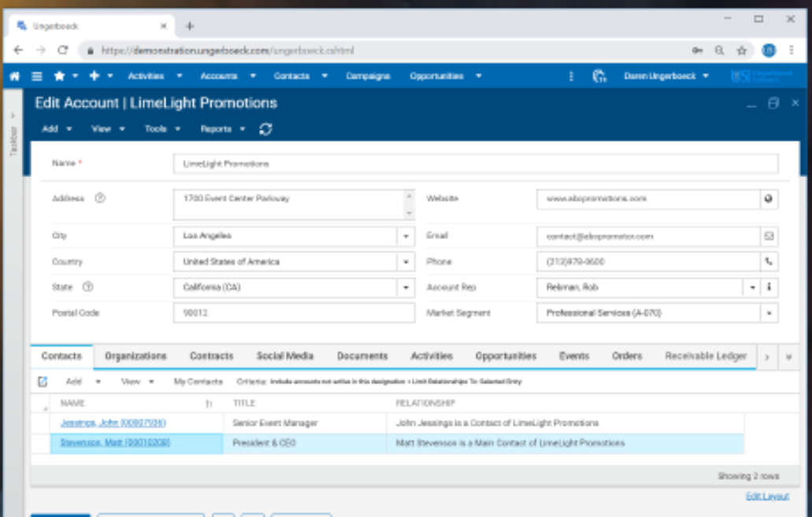Screen dimensions: 812x517
Task: Switch to Events tab
Action: pos(574,356)
